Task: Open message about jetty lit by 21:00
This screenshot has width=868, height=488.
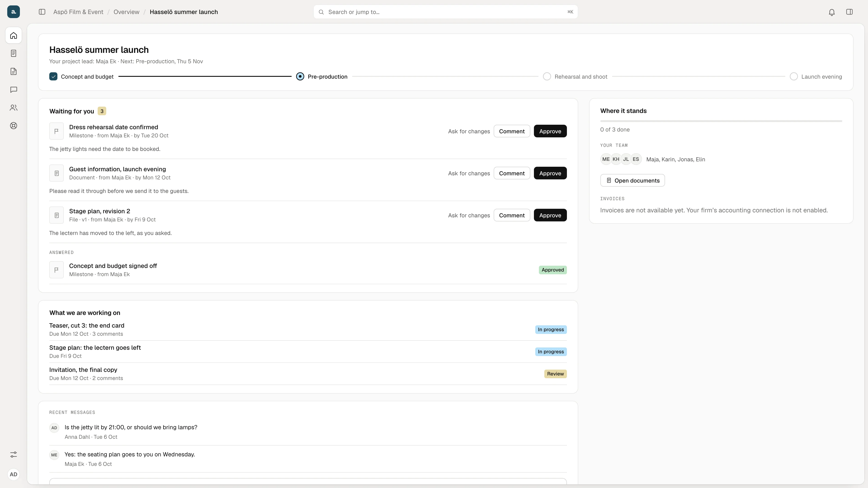Action: pyautogui.click(x=308, y=432)
